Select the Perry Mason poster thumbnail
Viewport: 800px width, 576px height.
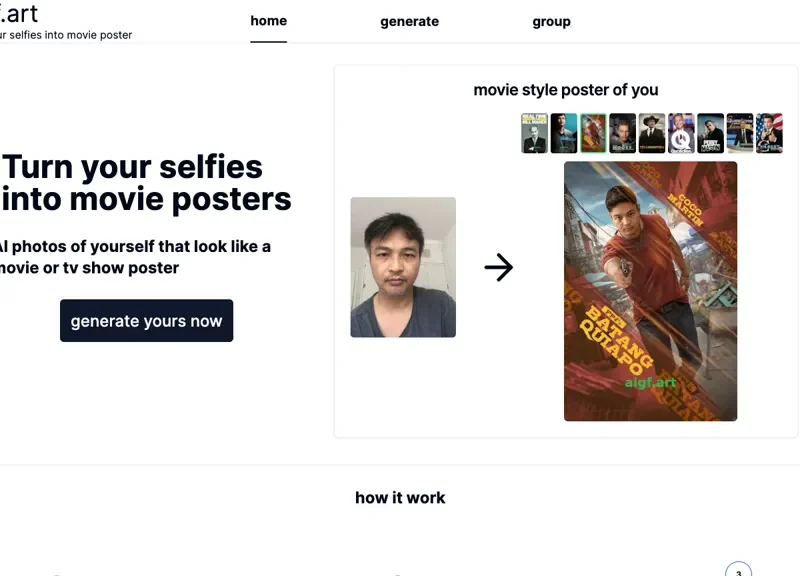click(x=710, y=133)
